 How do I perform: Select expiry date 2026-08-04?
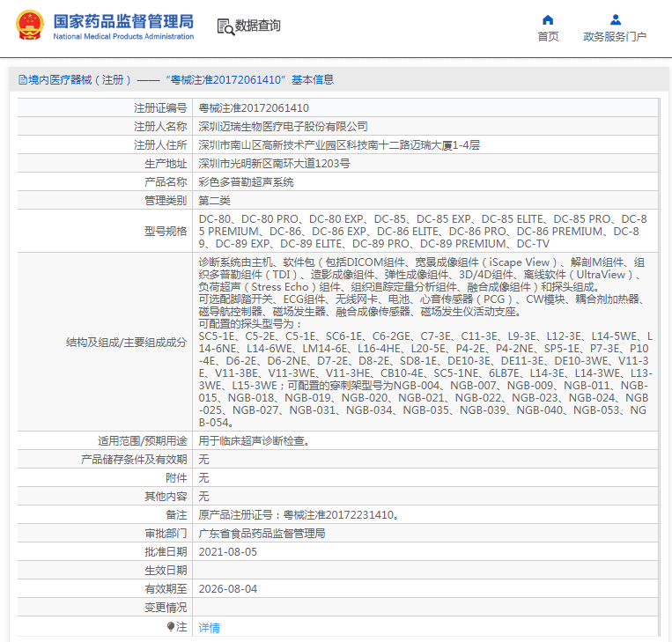tap(227, 588)
